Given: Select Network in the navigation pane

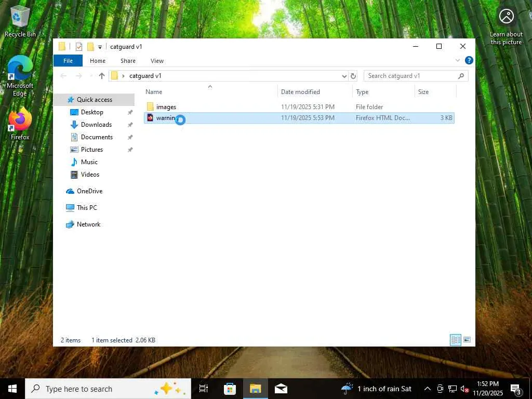Looking at the screenshot, I should [x=88, y=224].
